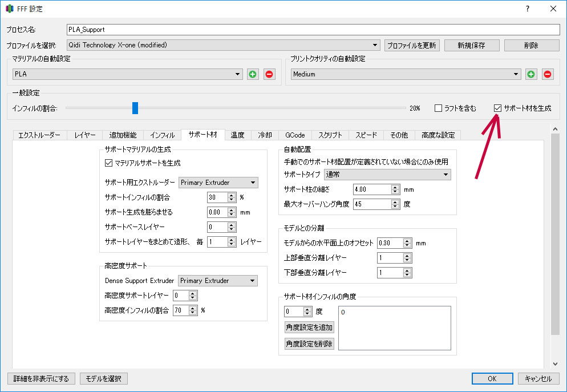Open Dense Support Extruder dropdown
The width and height of the screenshot is (567, 392).
pos(217,281)
